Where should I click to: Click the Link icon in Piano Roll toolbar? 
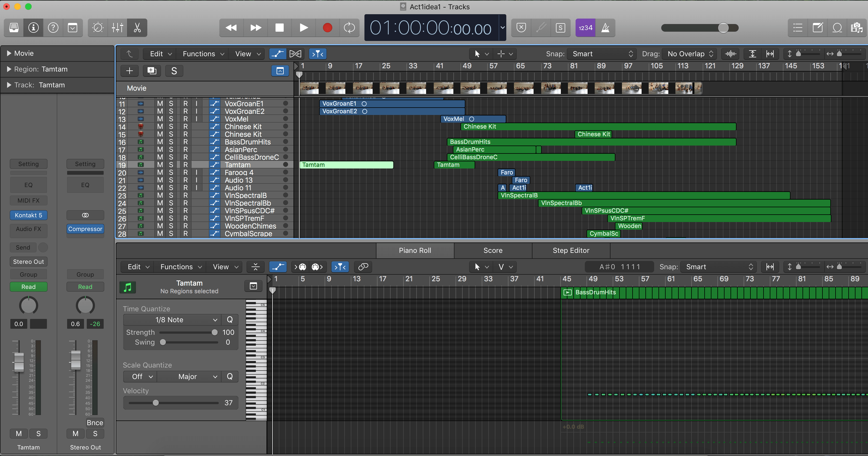(x=363, y=267)
